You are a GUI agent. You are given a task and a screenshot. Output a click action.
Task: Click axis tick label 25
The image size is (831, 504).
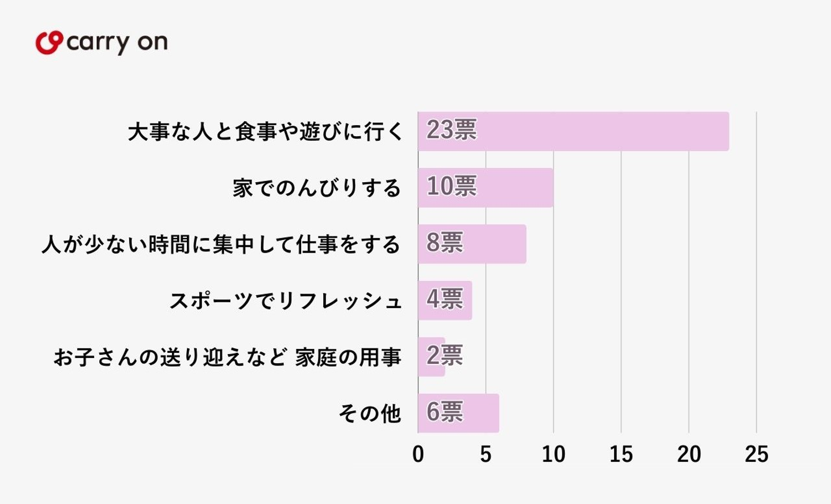point(757,454)
